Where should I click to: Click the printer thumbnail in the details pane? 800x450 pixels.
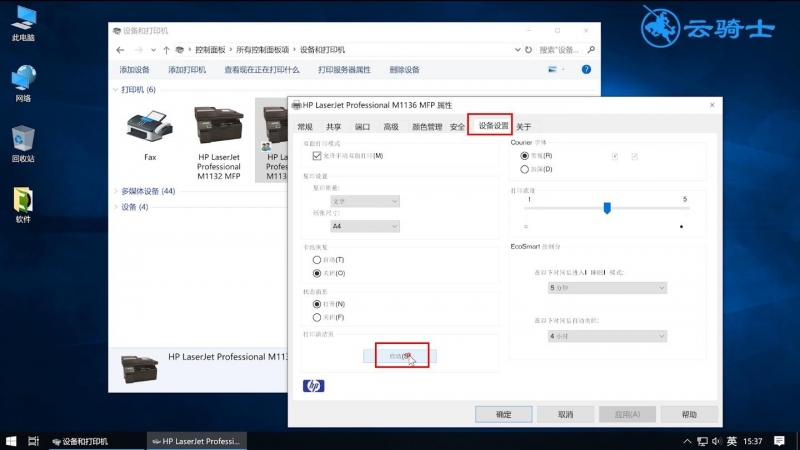(x=139, y=368)
